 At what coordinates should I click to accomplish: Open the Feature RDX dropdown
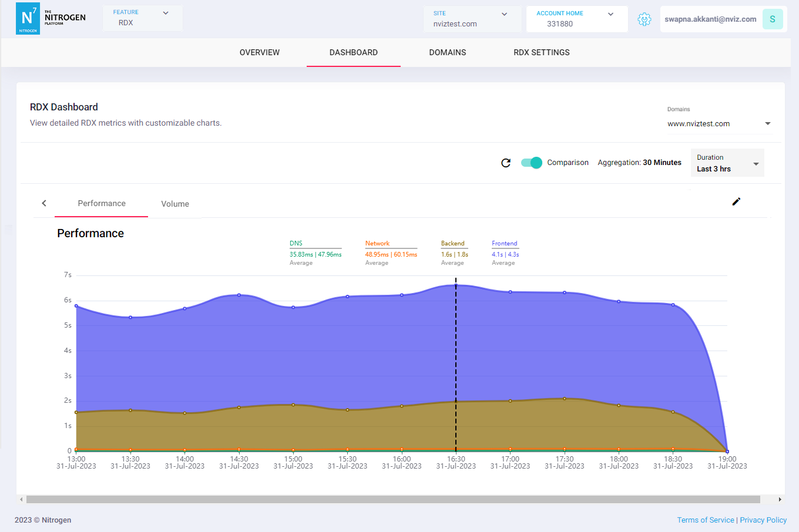click(x=142, y=18)
